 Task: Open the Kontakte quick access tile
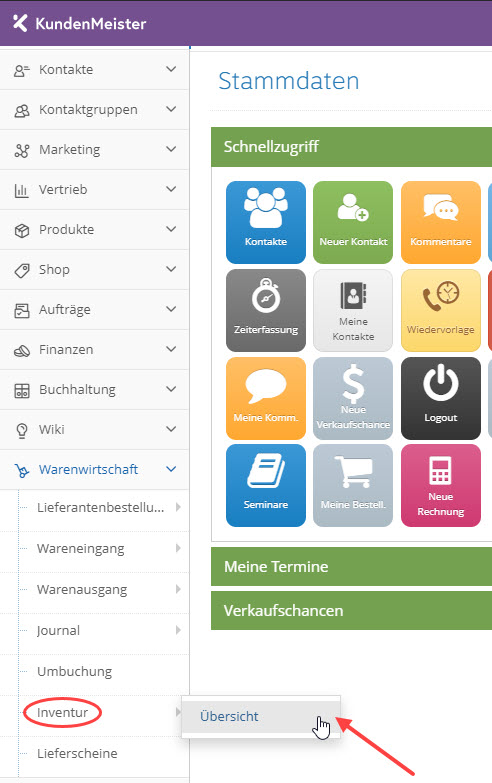[266, 222]
